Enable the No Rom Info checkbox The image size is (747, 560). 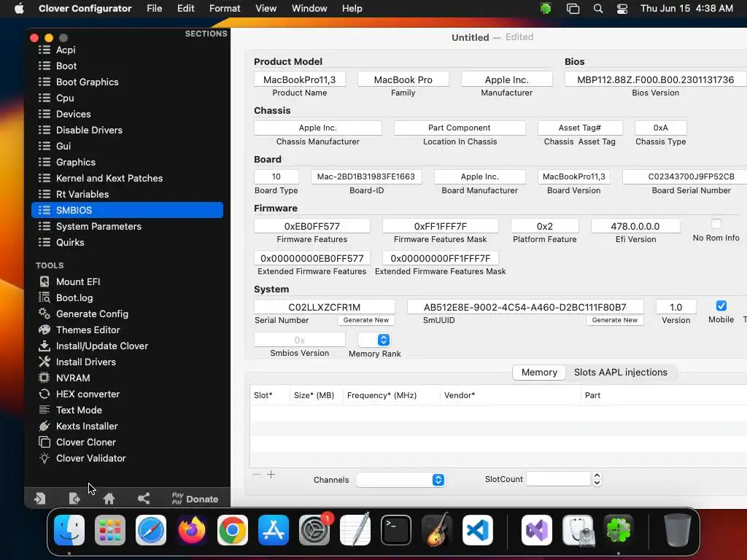[716, 224]
